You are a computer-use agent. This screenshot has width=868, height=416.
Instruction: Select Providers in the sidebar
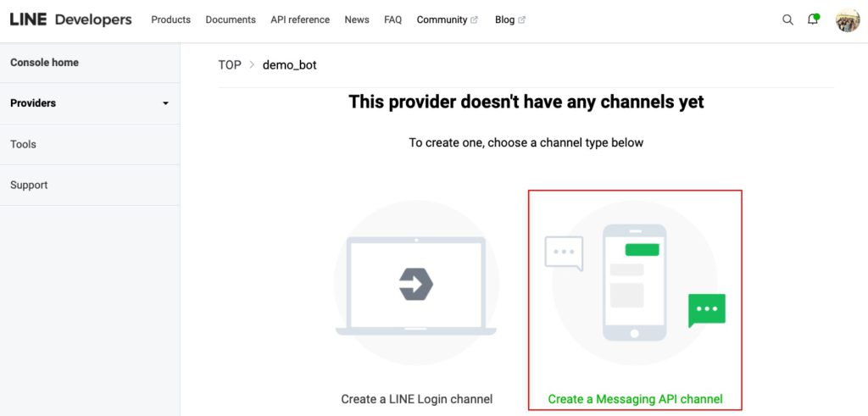tap(90, 103)
